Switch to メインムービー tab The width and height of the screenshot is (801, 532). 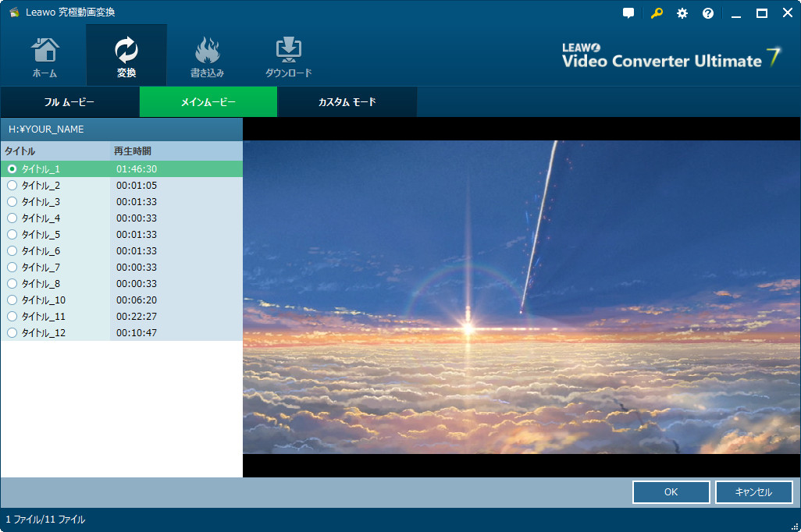208,101
